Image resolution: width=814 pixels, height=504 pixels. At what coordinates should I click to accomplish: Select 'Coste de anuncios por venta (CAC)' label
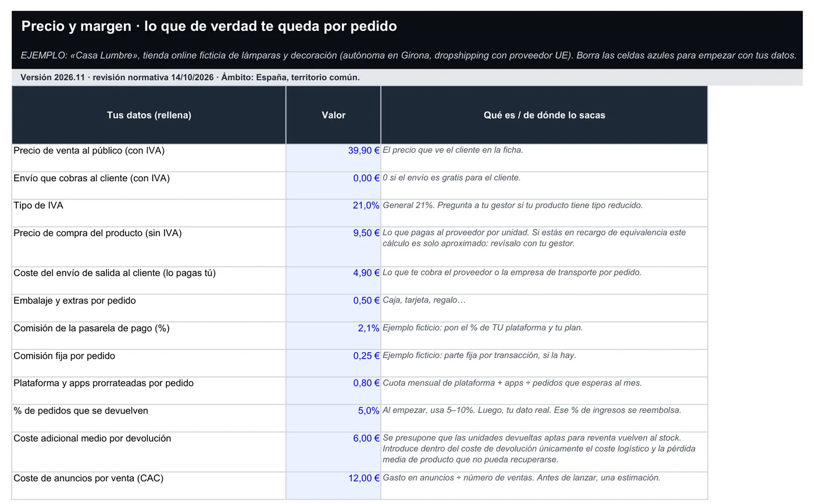88,478
